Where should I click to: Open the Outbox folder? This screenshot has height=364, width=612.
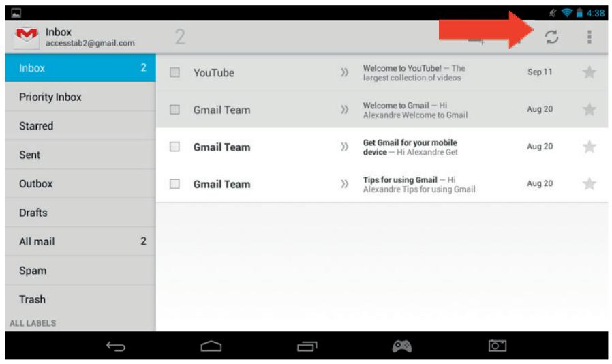click(80, 183)
